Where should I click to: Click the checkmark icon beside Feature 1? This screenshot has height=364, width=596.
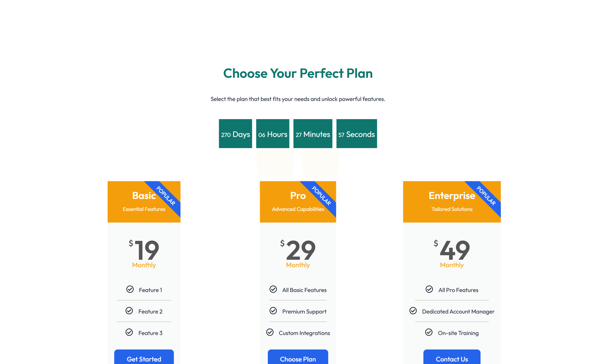point(130,289)
